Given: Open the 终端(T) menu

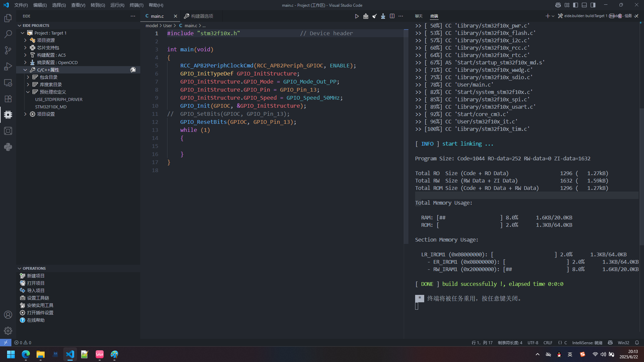Looking at the screenshot, I should (136, 5).
